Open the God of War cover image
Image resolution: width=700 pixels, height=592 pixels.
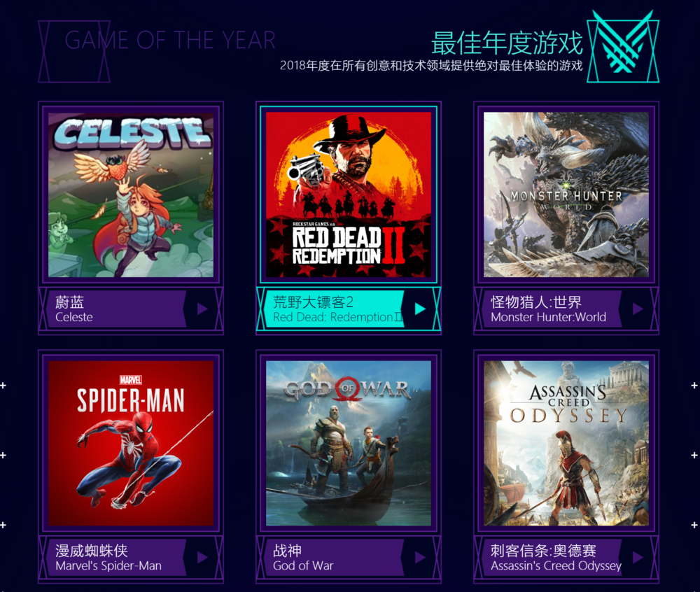pos(349,443)
